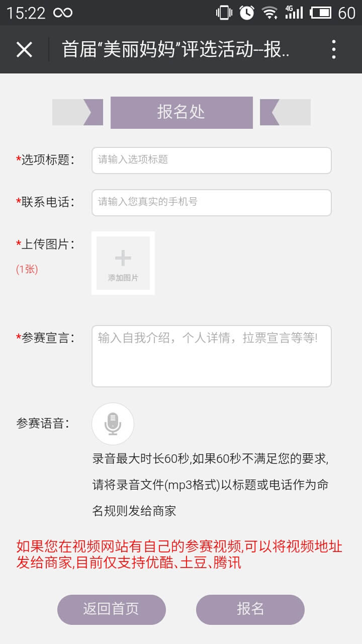362x644 pixels.
Task: Click the 参赛宣言 text area
Action: coord(211,356)
